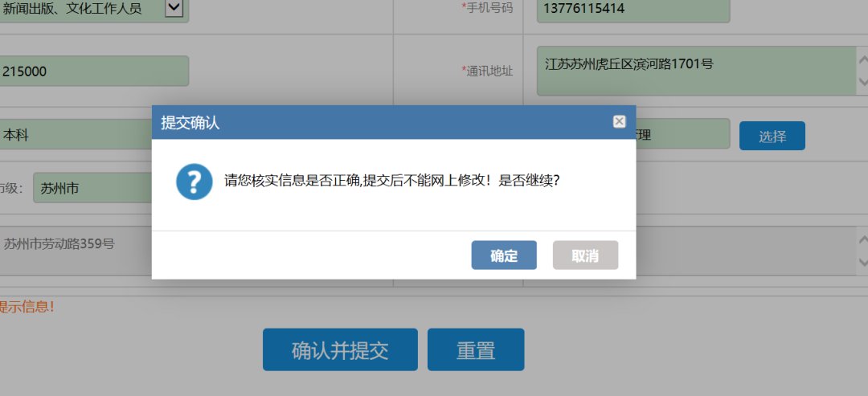Click the postal code field showing 215000
Viewport: 868px width, 396px height.
click(x=93, y=71)
